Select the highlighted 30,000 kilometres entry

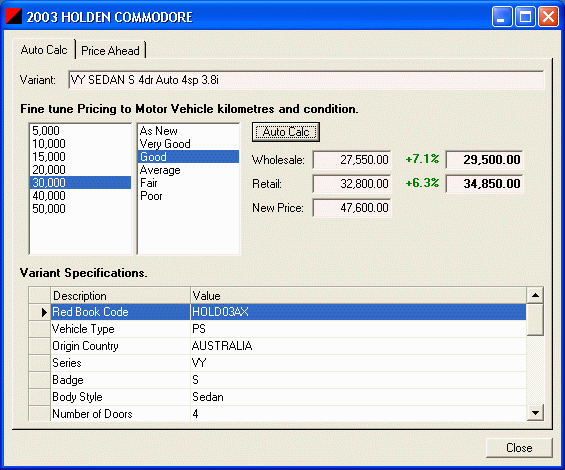point(80,182)
